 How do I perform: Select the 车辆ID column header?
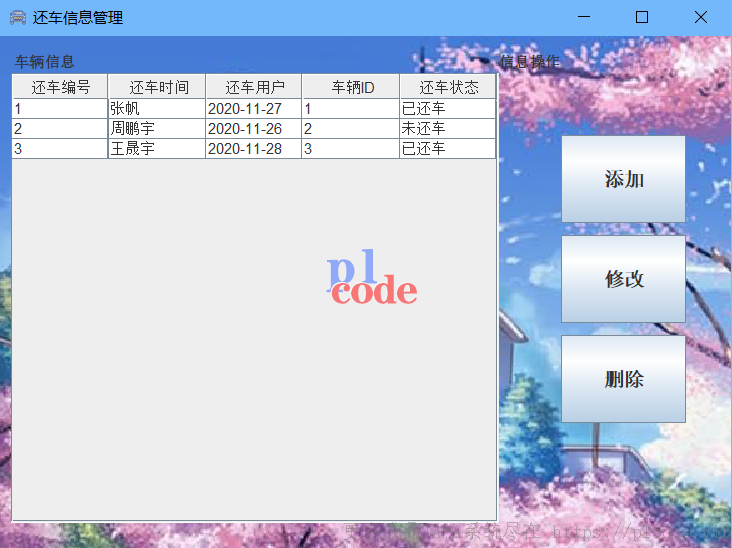(351, 87)
